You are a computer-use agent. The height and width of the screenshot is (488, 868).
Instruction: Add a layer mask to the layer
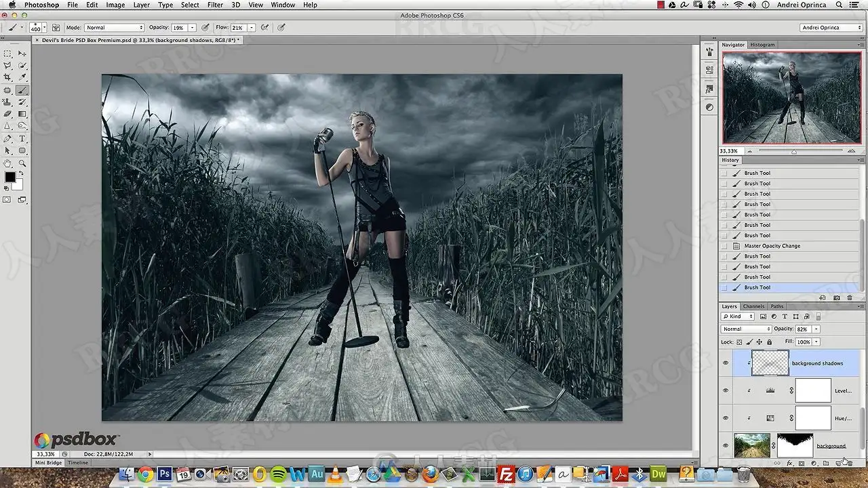pyautogui.click(x=802, y=464)
